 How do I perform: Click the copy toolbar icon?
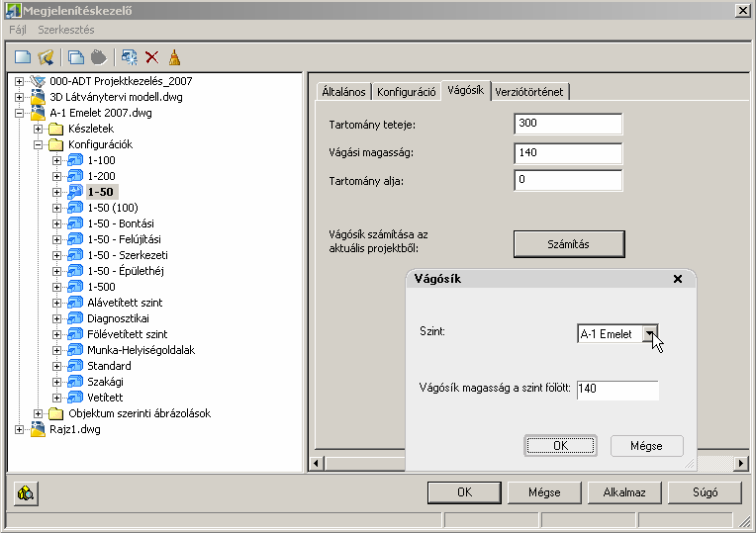(x=75, y=57)
